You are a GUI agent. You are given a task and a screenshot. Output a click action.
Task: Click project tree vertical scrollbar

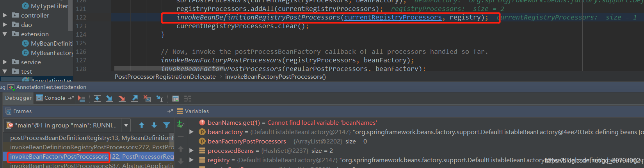(x=71, y=16)
